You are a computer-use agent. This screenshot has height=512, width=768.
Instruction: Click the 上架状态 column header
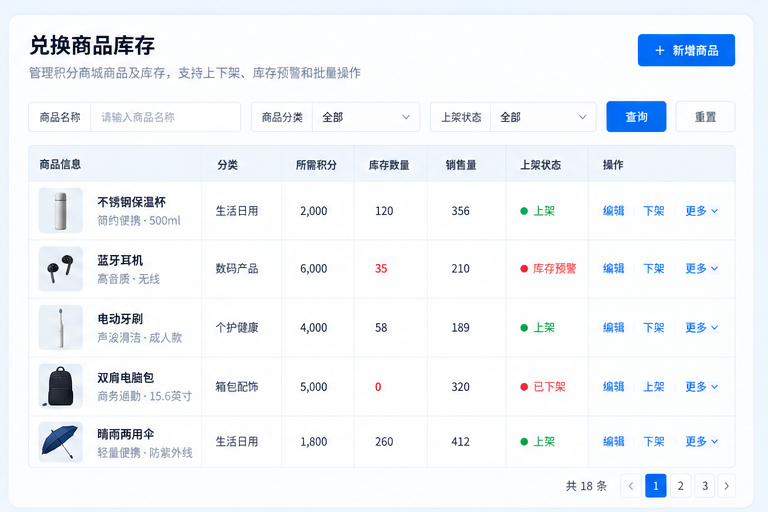(x=541, y=165)
